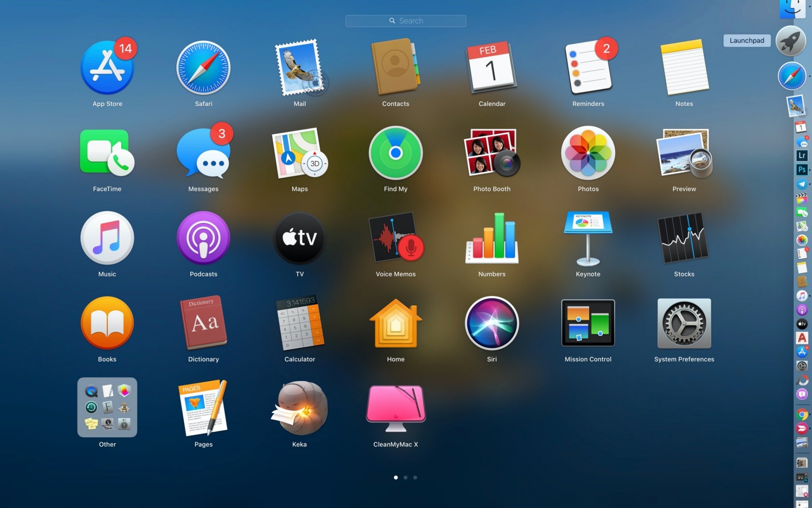
Task: Open the Calendar app in Launchpad grid
Action: 492,68
